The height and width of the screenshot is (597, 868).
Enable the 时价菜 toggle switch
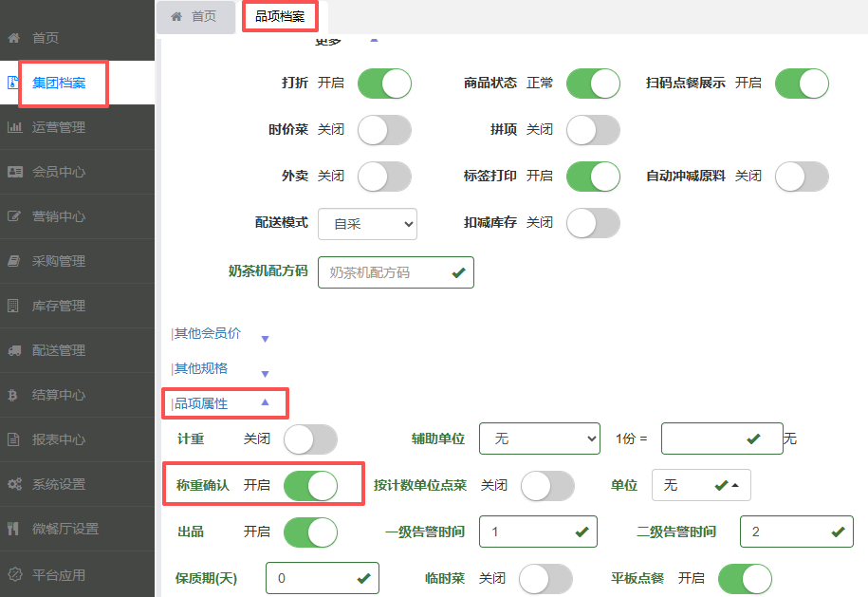tap(384, 130)
